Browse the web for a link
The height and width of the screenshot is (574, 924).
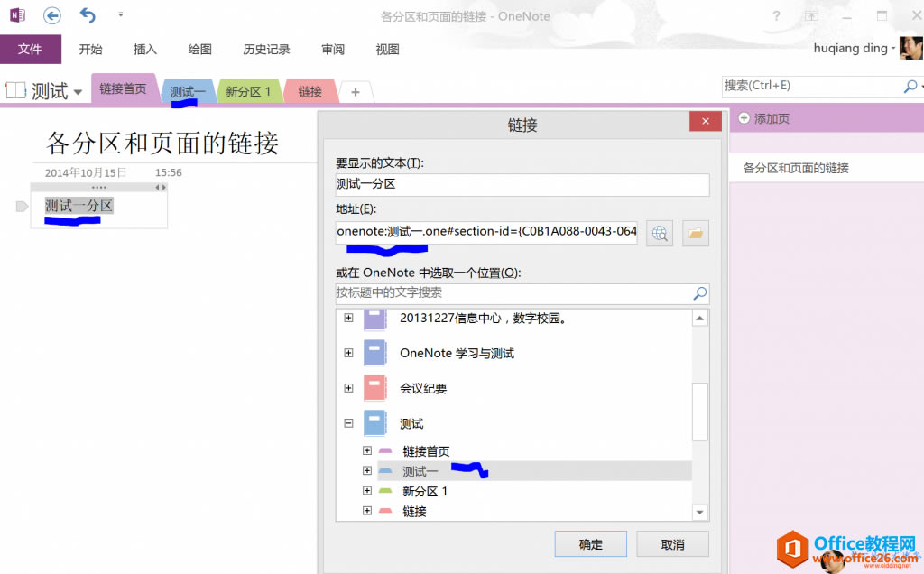click(x=660, y=234)
